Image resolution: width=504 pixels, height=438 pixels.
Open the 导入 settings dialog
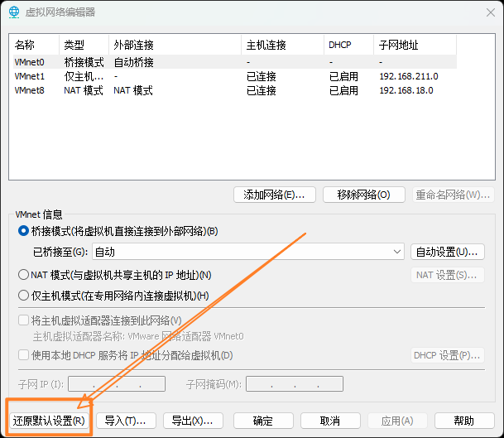tap(126, 421)
